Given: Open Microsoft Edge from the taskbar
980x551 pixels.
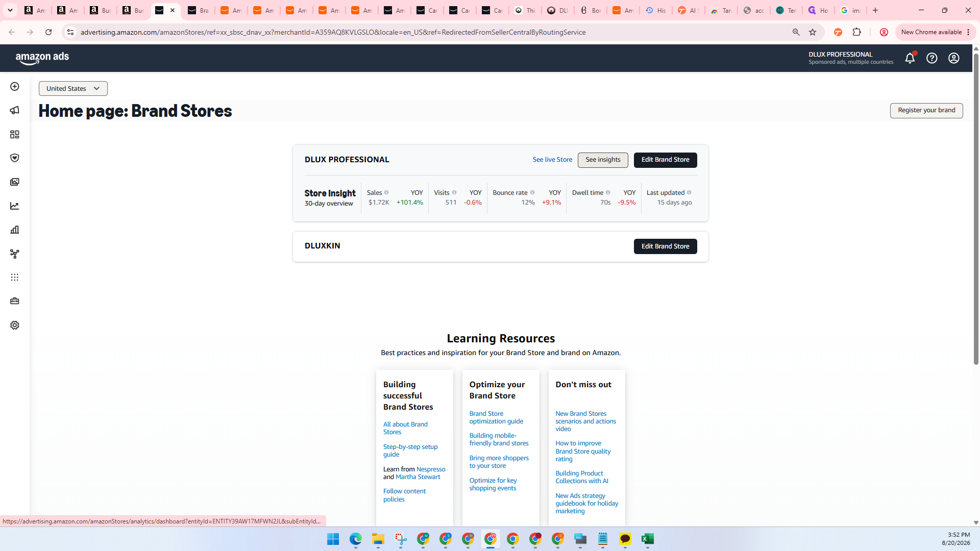Looking at the screenshot, I should tap(356, 539).
